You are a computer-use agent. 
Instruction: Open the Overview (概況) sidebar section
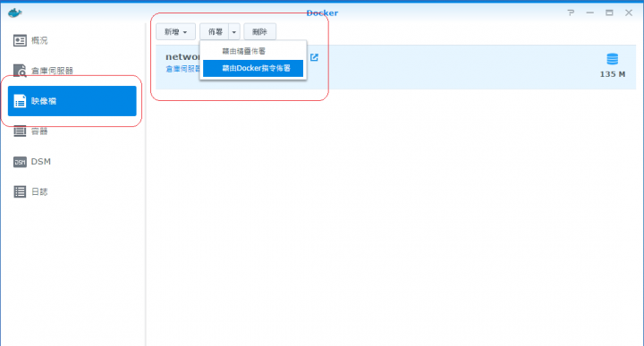[72, 40]
